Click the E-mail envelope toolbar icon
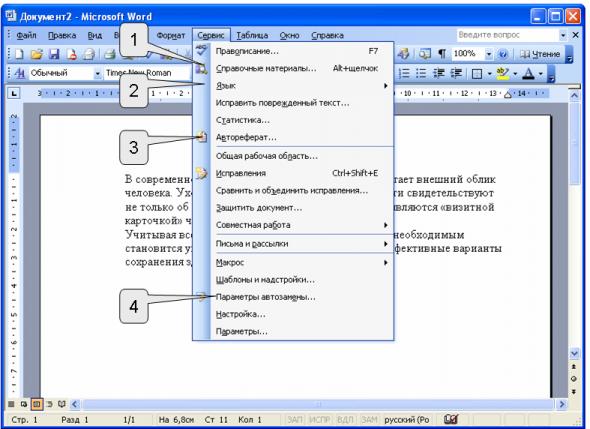Image resolution: width=590 pixels, height=429 pixels. [89, 55]
